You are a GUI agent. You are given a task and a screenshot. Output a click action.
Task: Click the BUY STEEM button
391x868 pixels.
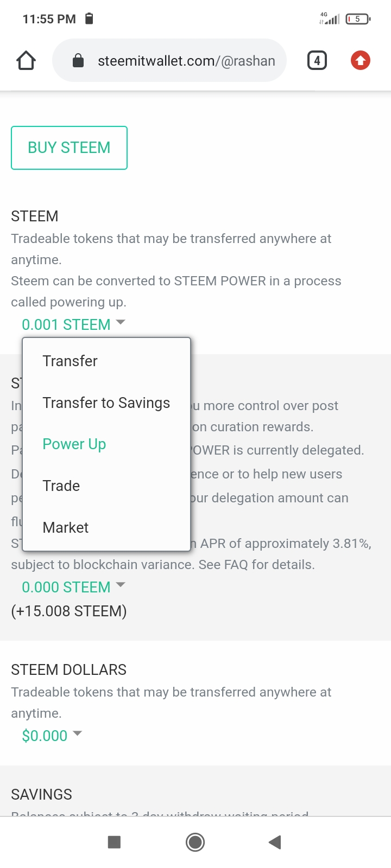[69, 148]
